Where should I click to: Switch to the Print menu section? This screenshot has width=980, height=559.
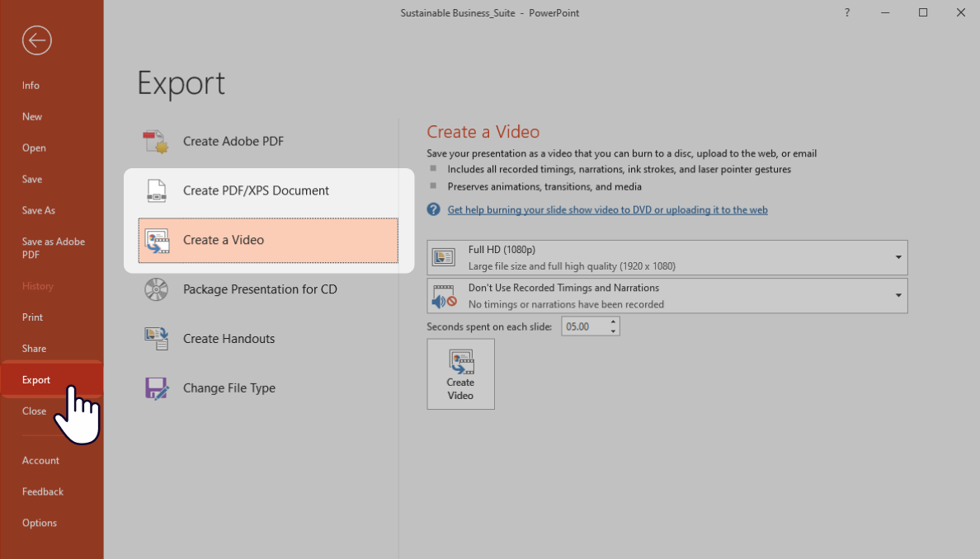(32, 317)
